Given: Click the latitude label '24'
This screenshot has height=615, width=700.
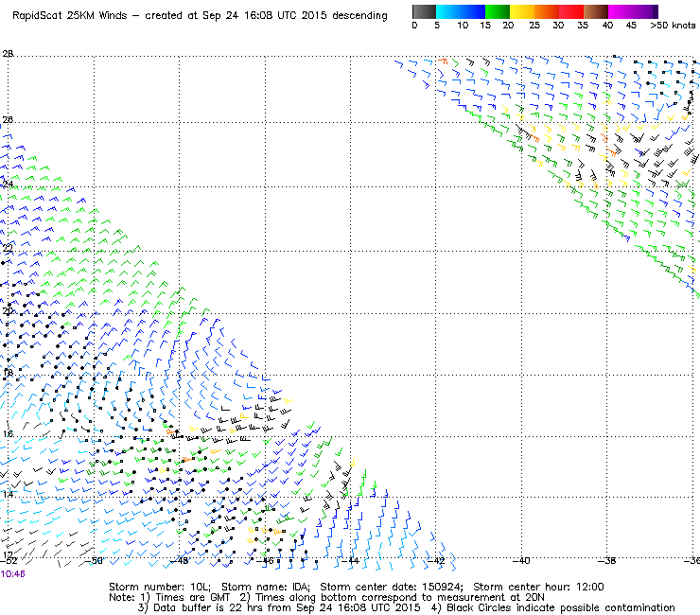Looking at the screenshot, I should [x=8, y=184].
